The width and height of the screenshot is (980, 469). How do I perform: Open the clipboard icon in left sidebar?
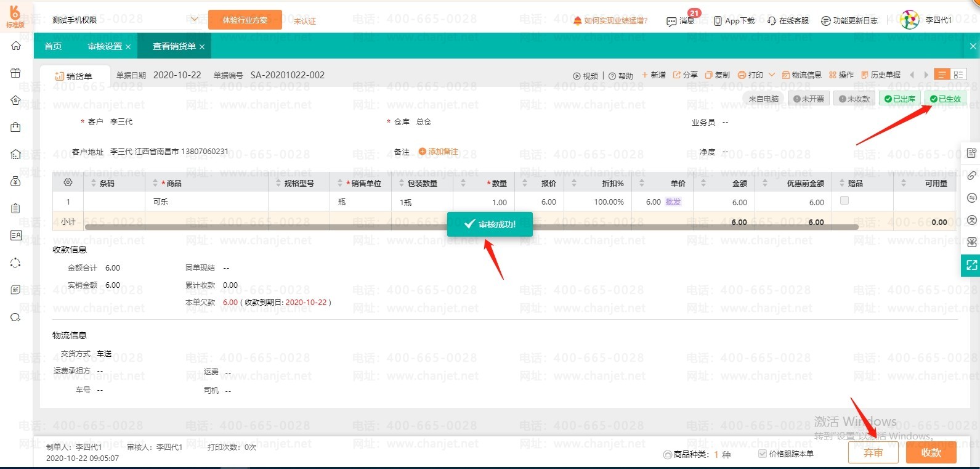tap(16, 208)
